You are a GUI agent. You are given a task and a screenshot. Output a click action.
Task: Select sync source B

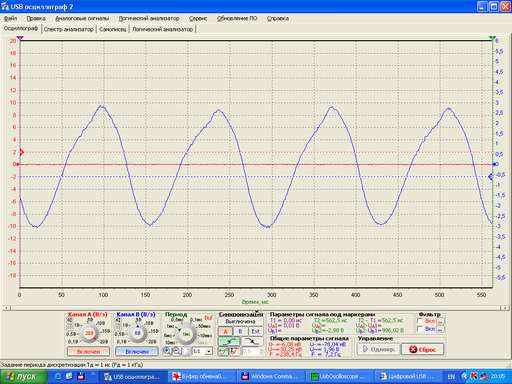coord(240,331)
